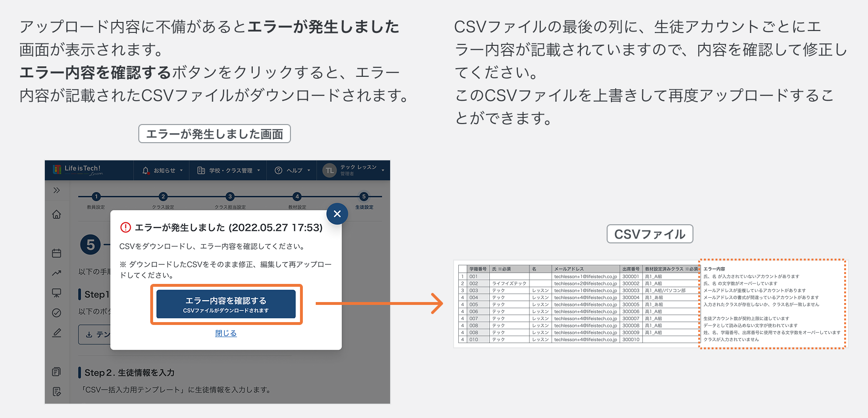Image resolution: width=868 pixels, height=418 pixels.
Task: Open the presentation board sidebar icon
Action: [57, 293]
